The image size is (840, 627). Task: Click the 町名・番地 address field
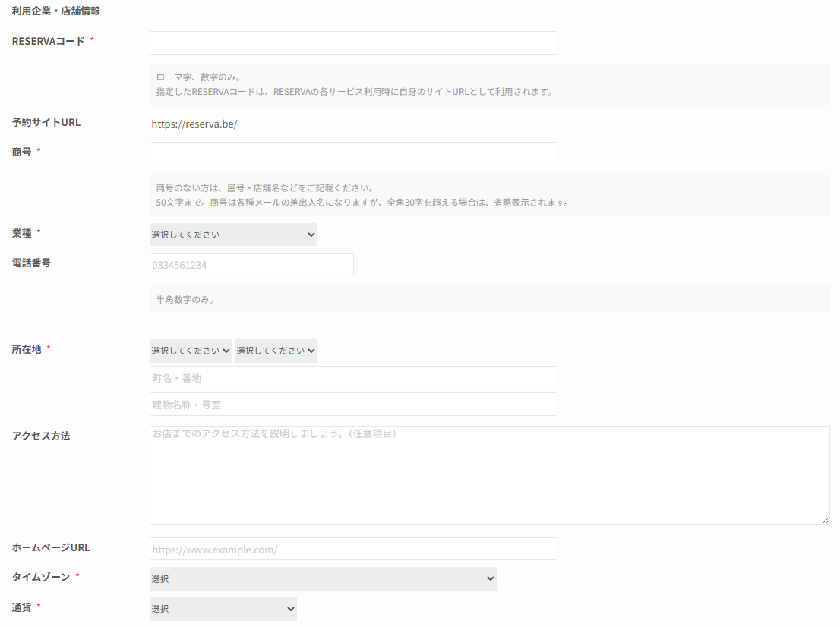click(353, 378)
